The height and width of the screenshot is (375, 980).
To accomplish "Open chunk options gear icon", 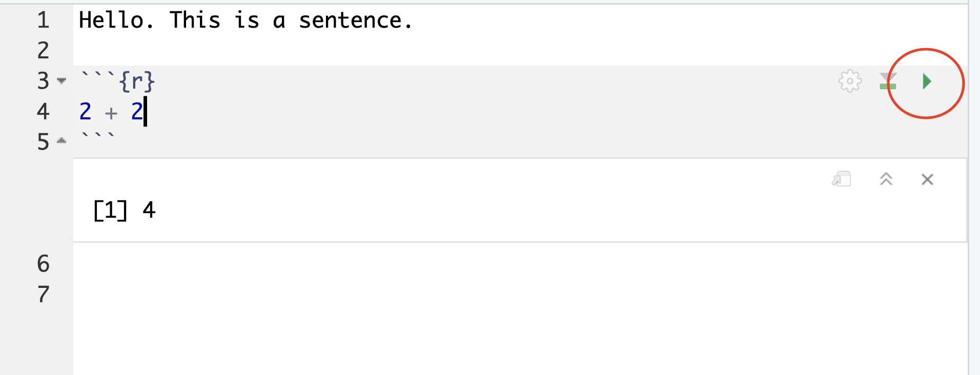I will [x=850, y=81].
